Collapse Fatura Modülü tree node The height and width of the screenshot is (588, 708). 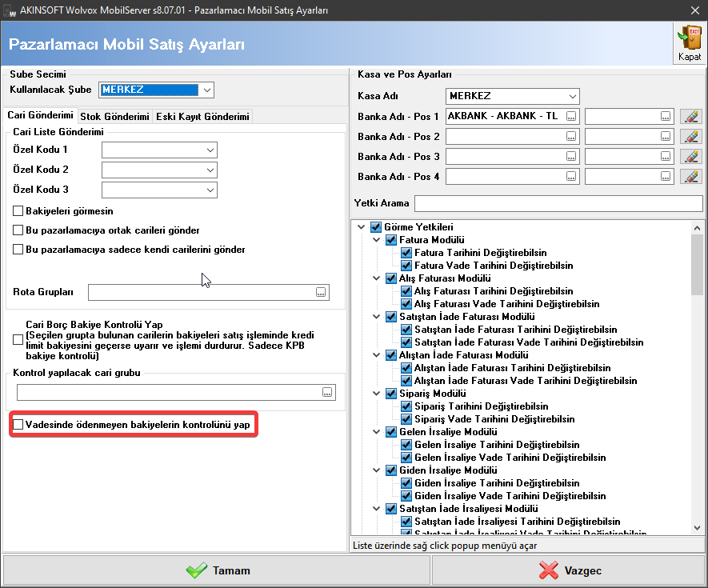377,240
